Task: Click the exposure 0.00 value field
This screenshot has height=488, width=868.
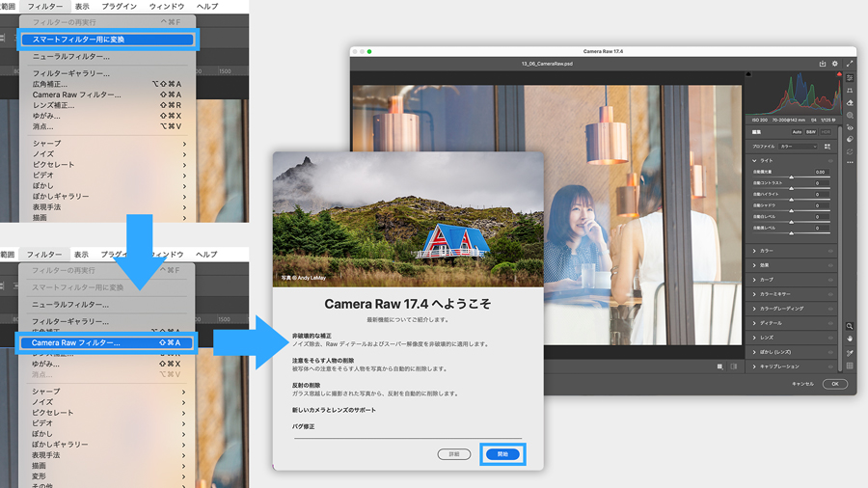Action: pyautogui.click(x=822, y=172)
